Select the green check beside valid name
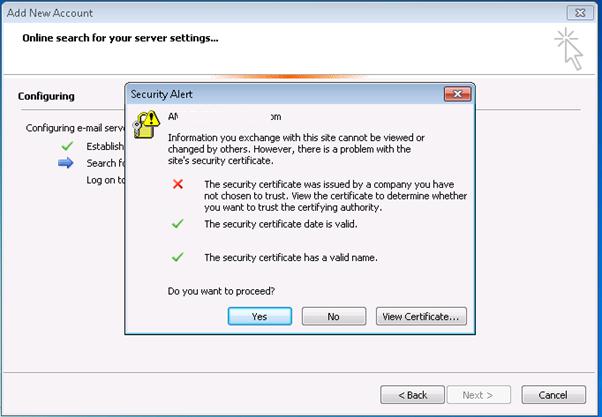 [x=178, y=257]
